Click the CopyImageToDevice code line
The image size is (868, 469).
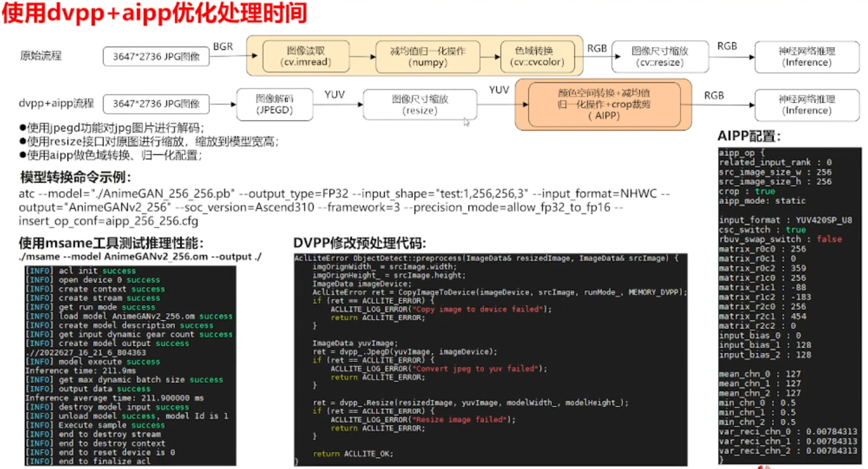click(x=500, y=292)
